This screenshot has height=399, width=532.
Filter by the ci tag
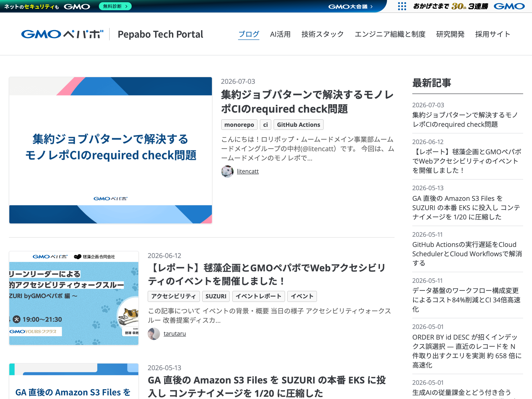pyautogui.click(x=266, y=125)
